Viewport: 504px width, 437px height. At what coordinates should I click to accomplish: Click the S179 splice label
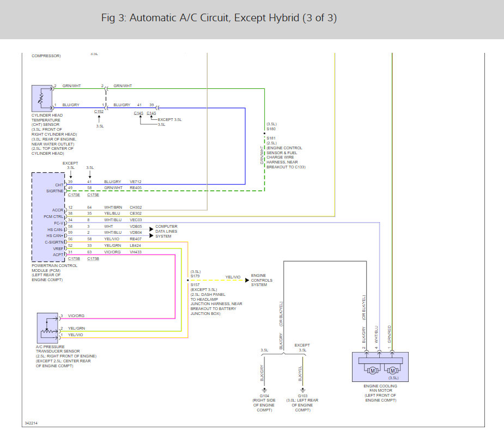195,276
